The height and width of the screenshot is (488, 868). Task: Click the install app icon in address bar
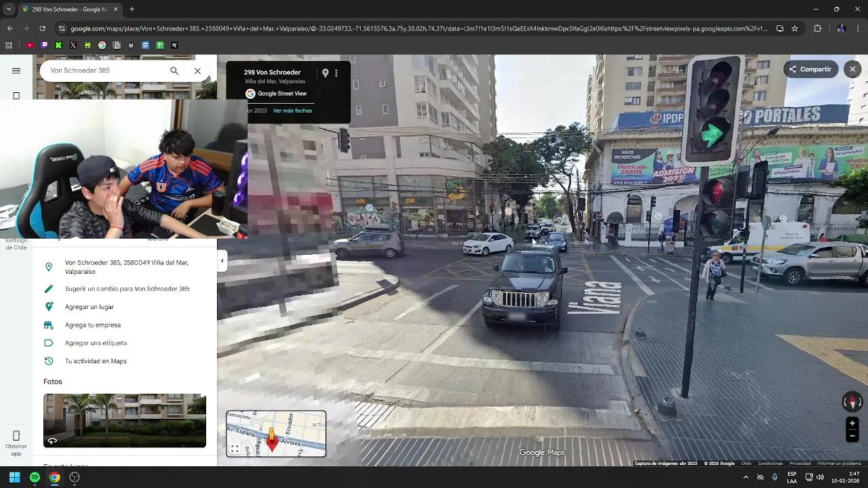(780, 28)
